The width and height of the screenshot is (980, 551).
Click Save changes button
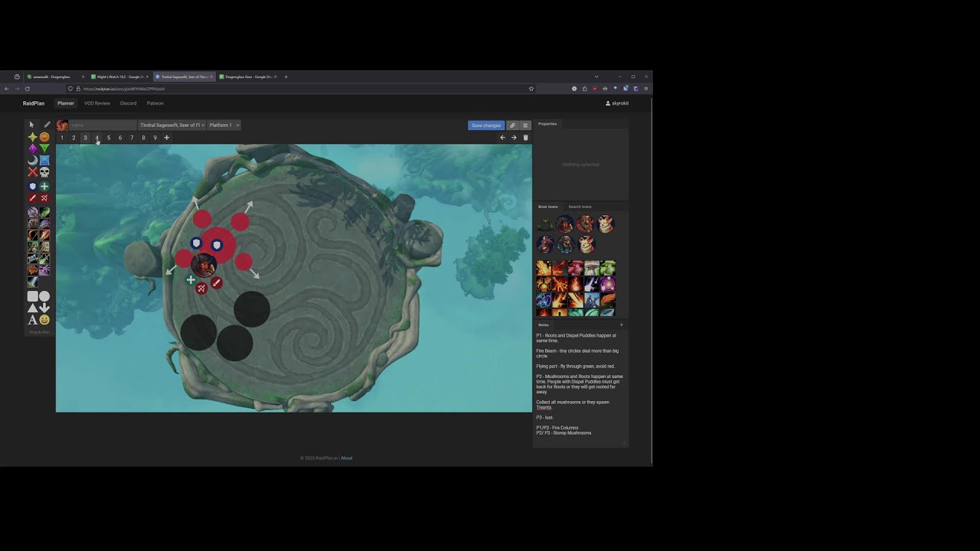486,126
